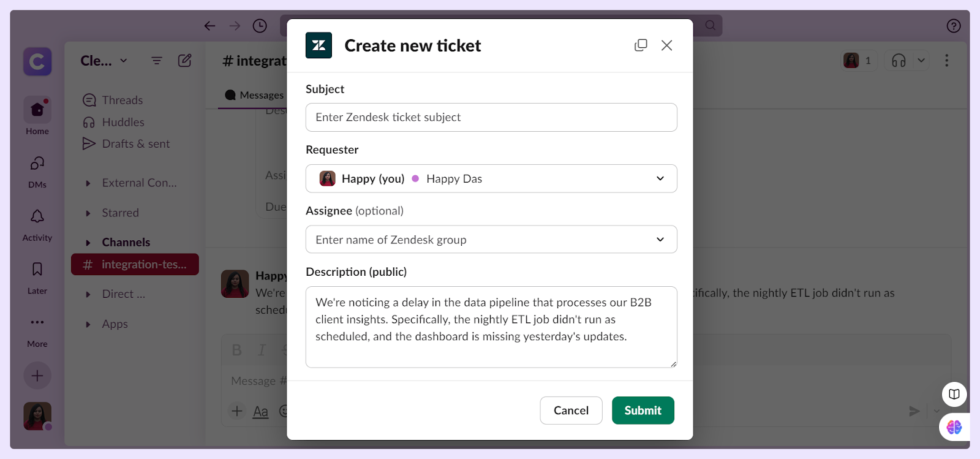980x459 pixels.
Task: Open the DMs sidebar tab
Action: click(37, 171)
